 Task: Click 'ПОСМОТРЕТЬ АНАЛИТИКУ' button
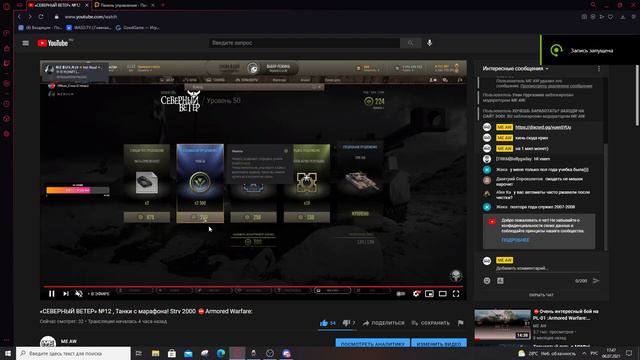tap(372, 344)
